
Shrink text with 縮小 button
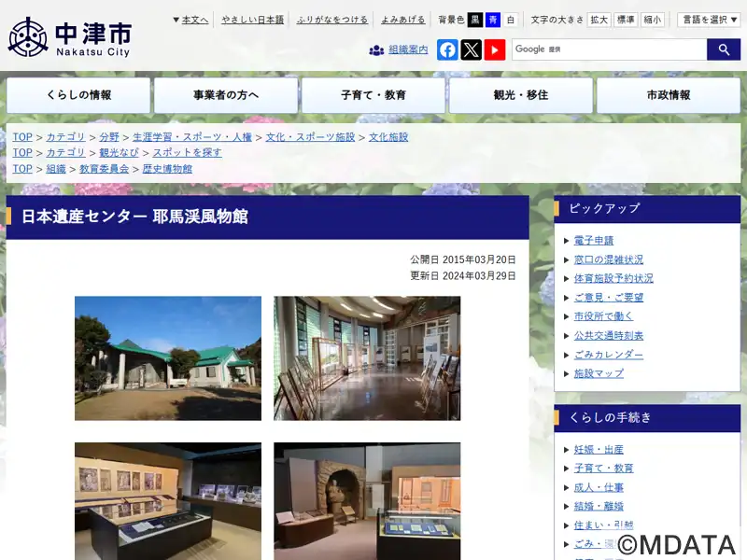[652, 20]
